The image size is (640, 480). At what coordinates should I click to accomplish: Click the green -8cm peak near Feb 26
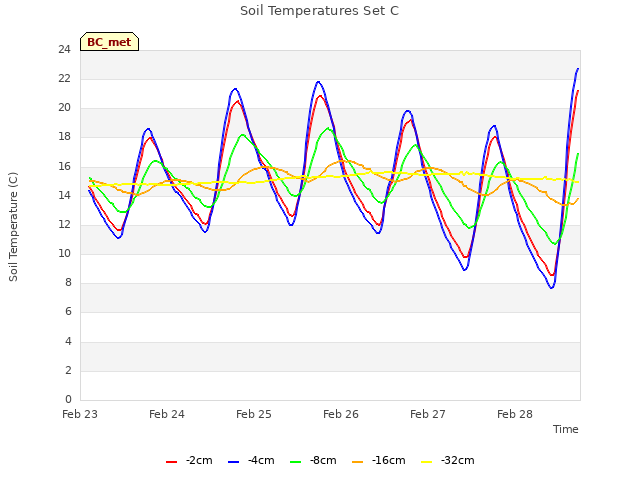(x=328, y=129)
